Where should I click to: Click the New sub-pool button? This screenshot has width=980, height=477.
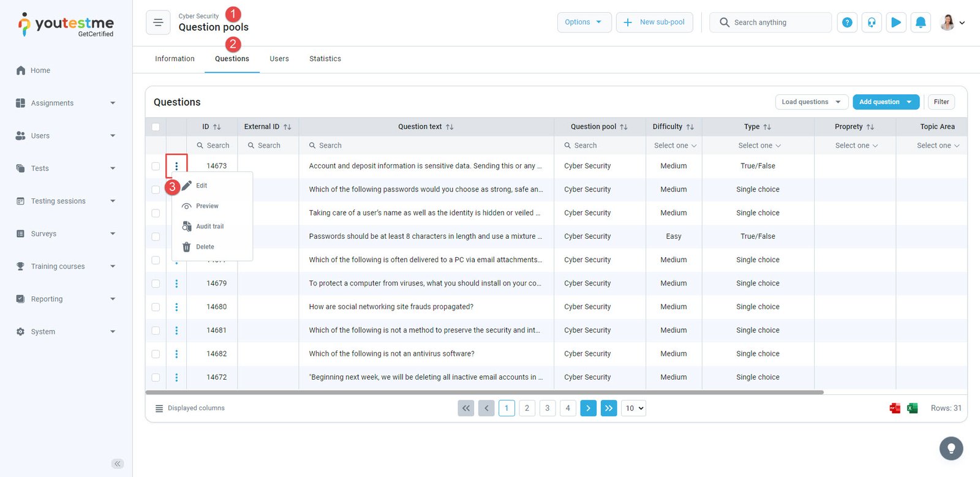pyautogui.click(x=654, y=23)
